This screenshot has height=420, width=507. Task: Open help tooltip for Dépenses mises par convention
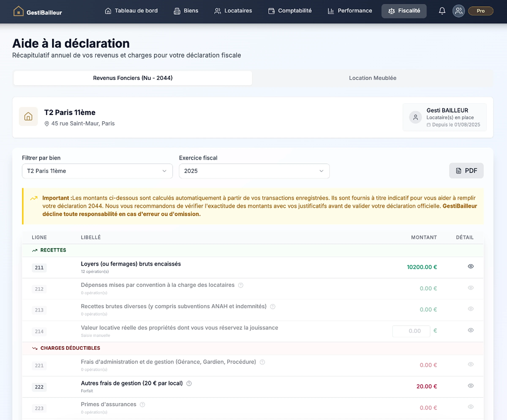(x=241, y=285)
